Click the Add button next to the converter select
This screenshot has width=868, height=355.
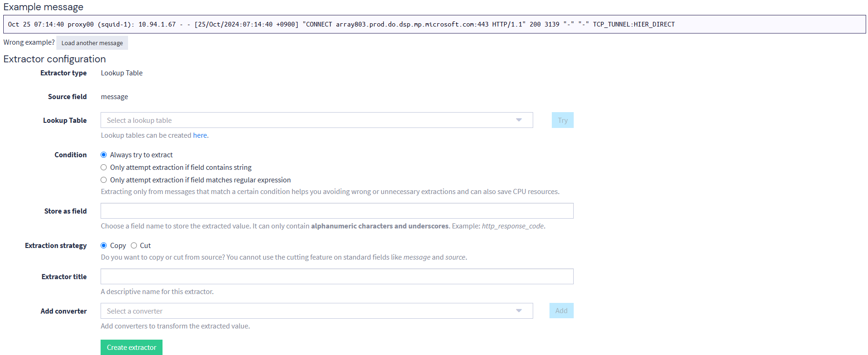point(561,311)
